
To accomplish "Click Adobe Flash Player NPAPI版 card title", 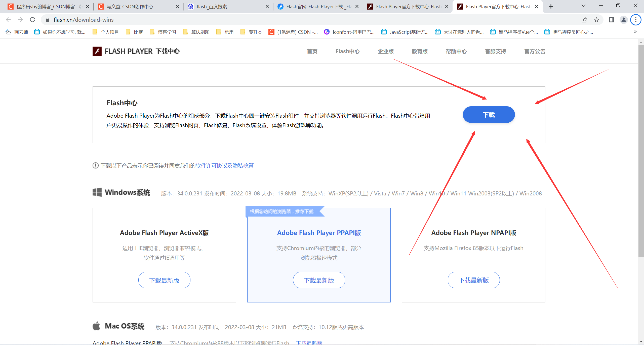I will [x=474, y=233].
